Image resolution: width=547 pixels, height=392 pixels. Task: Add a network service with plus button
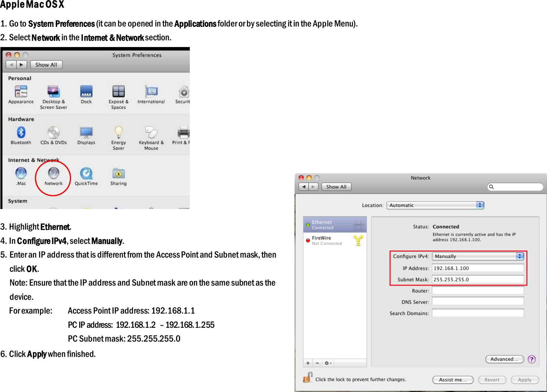(308, 363)
